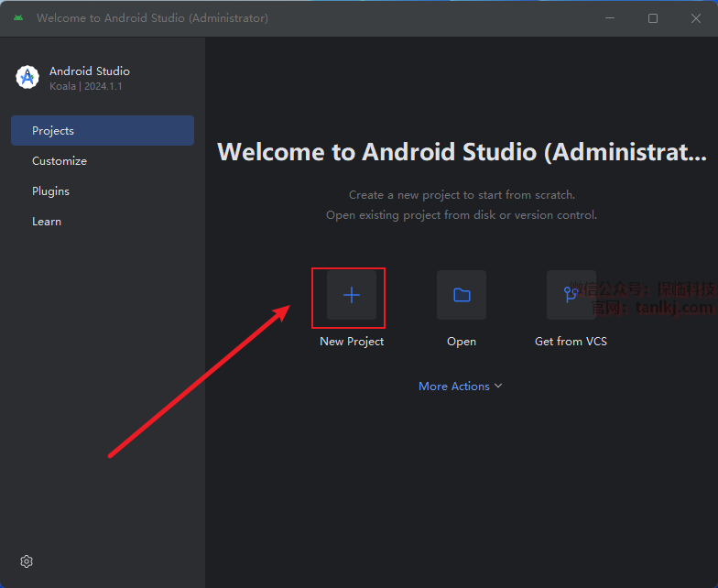Click the New Project text label
The height and width of the screenshot is (588, 718).
tap(352, 342)
